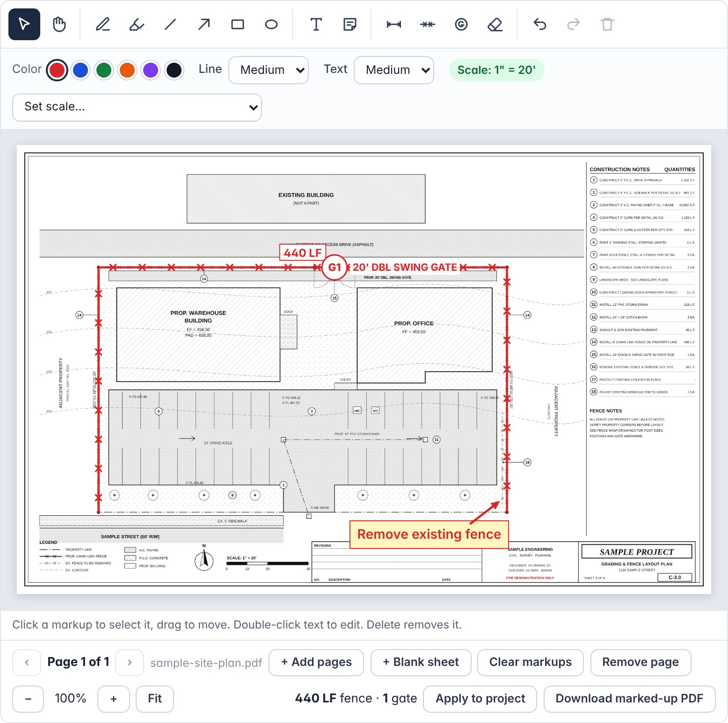Choose the red color swatch
728x723 pixels.
(x=57, y=70)
